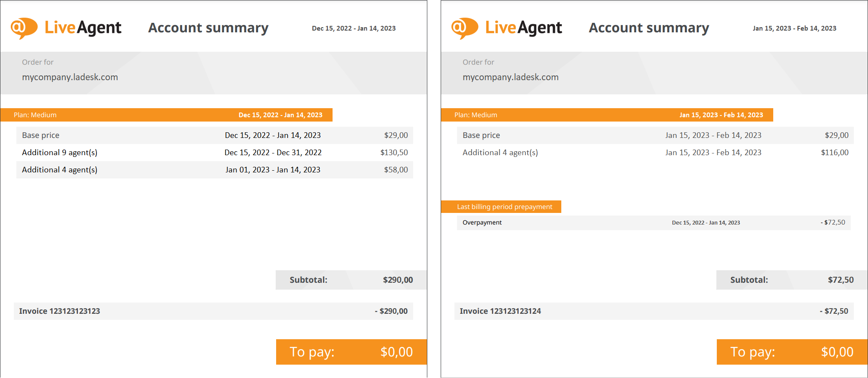Click the Base price row for Dec 15, 2022

point(215,135)
